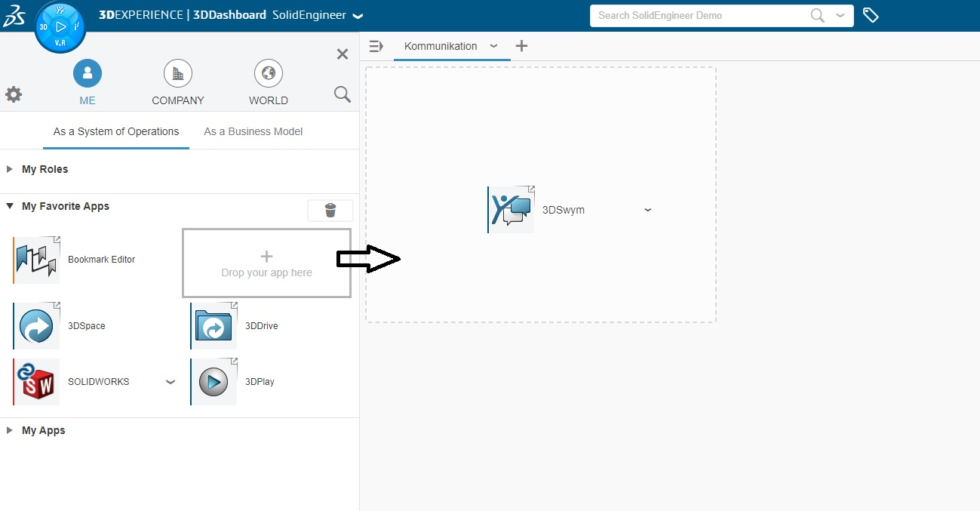Launch the 3DSpace app icon
The height and width of the screenshot is (511, 980).
point(37,326)
